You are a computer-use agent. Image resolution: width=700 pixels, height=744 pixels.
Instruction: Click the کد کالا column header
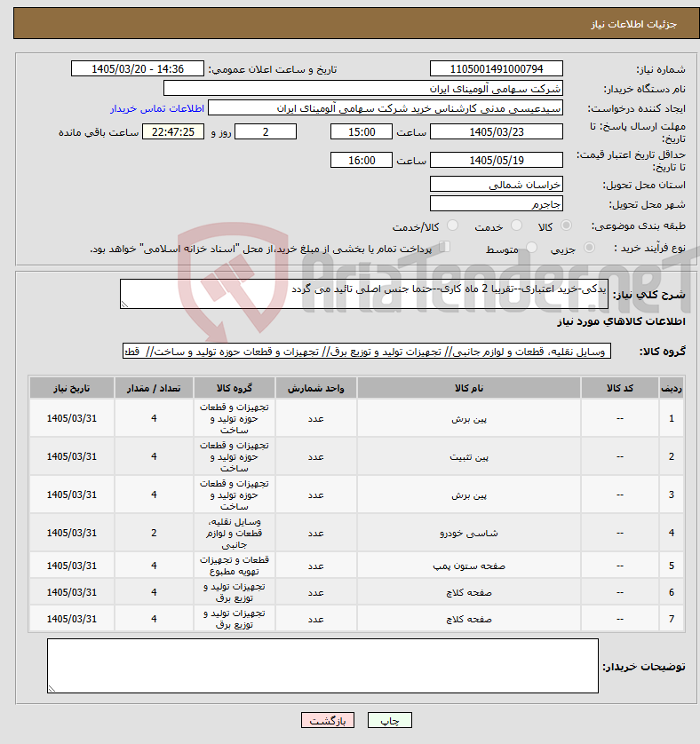pos(620,388)
